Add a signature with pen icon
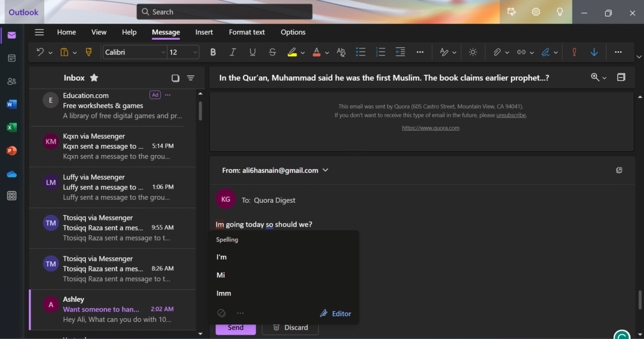The image size is (644, 339). pos(546,52)
